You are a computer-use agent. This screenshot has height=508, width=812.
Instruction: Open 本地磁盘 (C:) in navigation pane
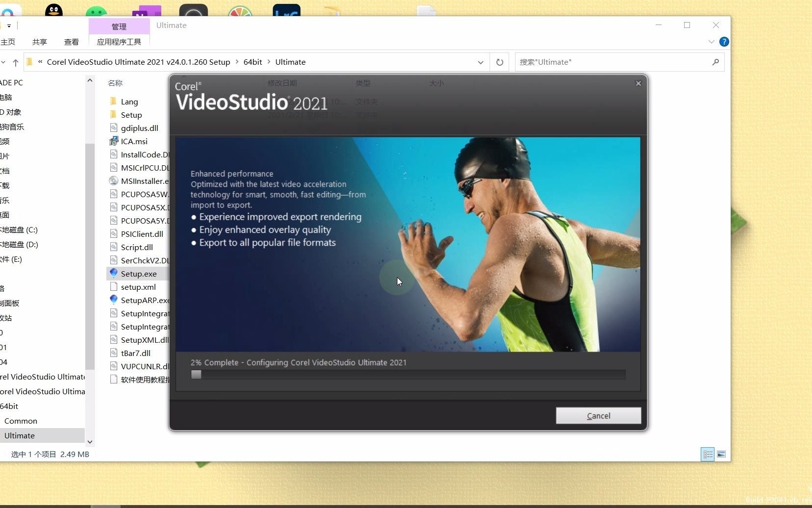pos(19,229)
